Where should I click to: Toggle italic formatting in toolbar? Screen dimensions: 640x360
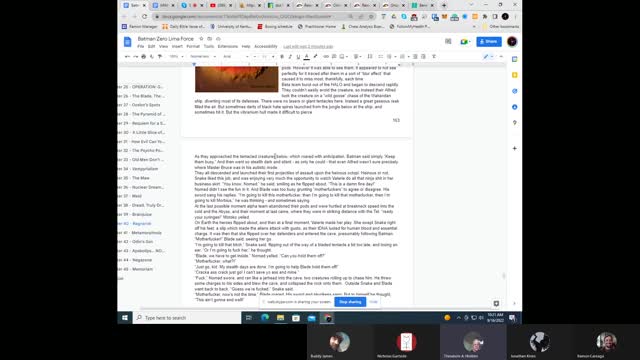pyautogui.click(x=290, y=56)
